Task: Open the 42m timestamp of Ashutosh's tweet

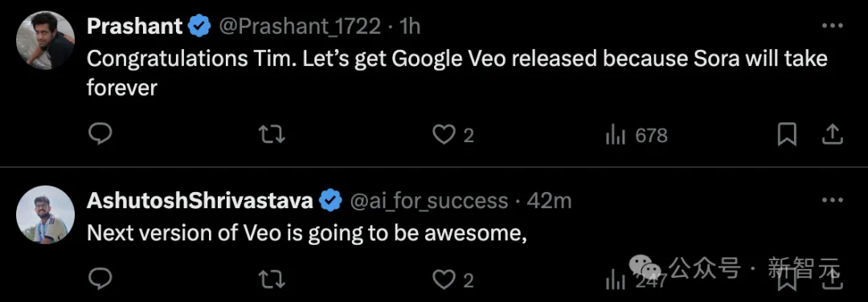Action: coord(549,200)
